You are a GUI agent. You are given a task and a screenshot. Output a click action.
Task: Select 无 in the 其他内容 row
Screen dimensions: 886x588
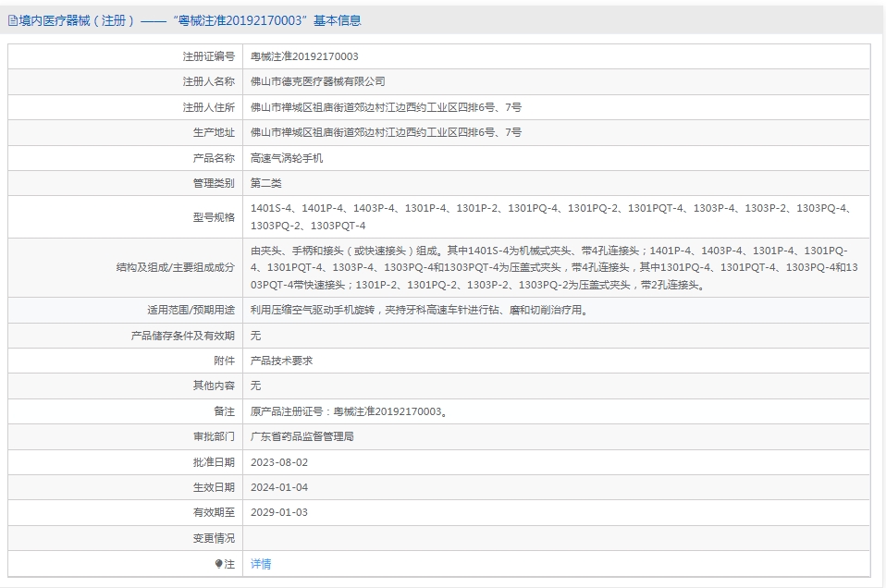[256, 386]
